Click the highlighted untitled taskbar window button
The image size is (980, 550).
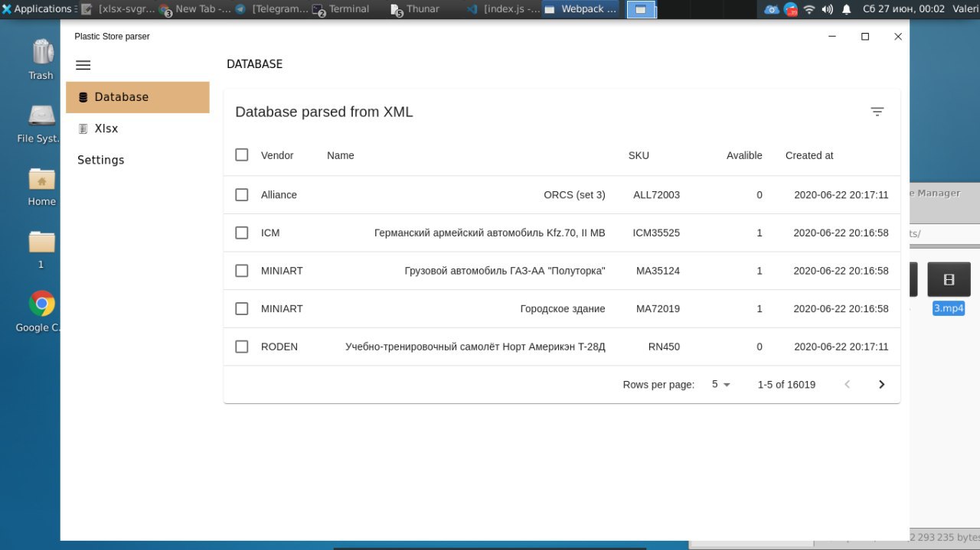tap(642, 9)
